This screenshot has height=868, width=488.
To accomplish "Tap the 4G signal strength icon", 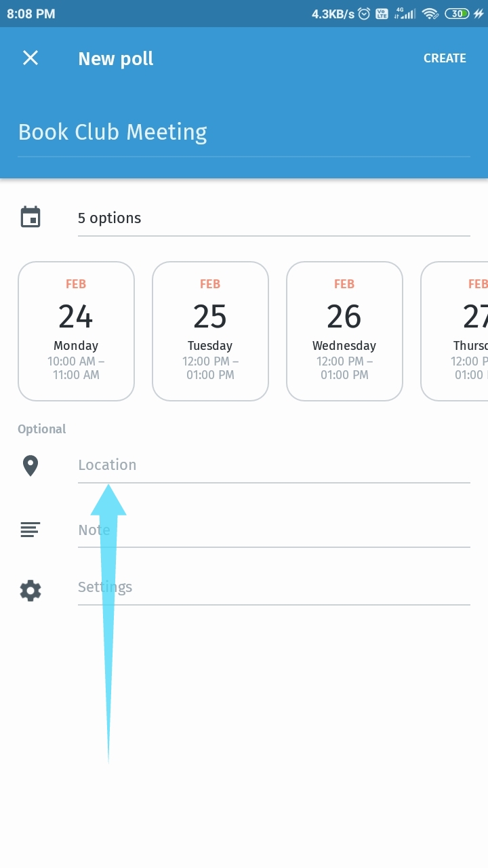I will coord(405,14).
